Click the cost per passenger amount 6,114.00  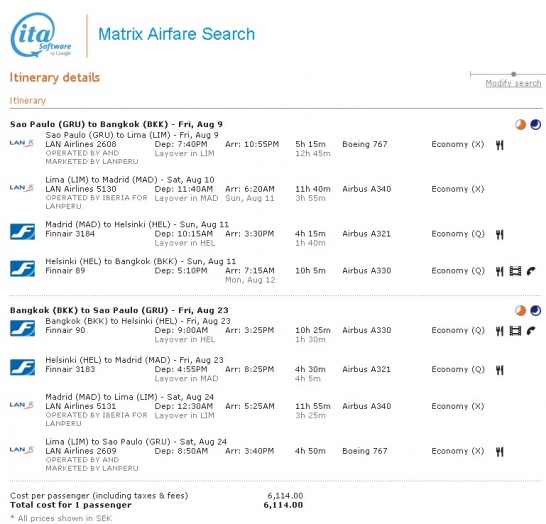285,496
